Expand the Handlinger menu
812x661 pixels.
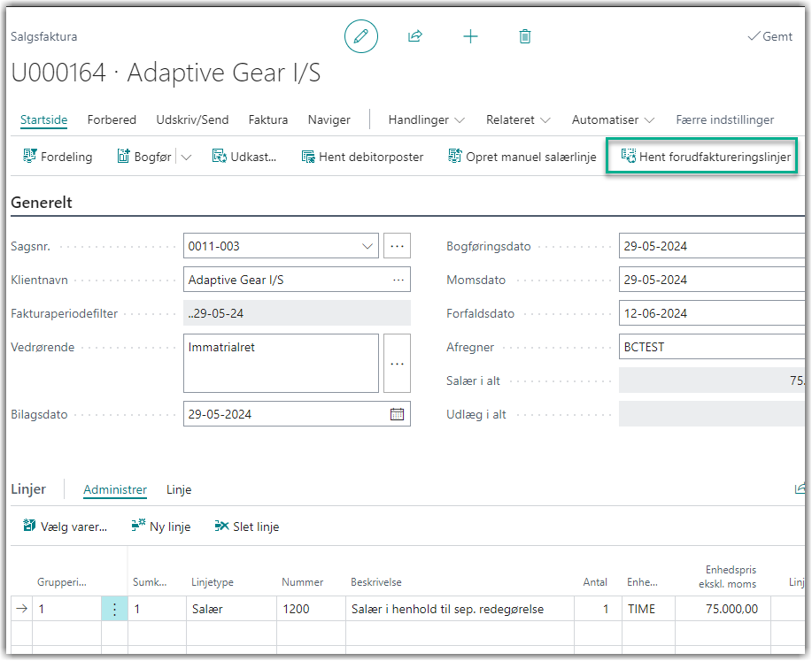click(x=427, y=119)
